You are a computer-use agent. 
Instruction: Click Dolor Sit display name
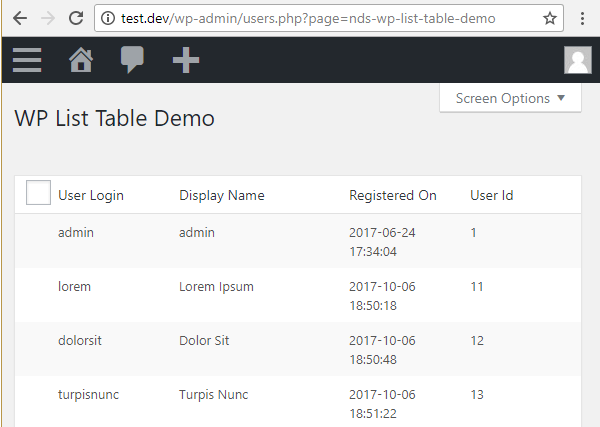click(204, 341)
